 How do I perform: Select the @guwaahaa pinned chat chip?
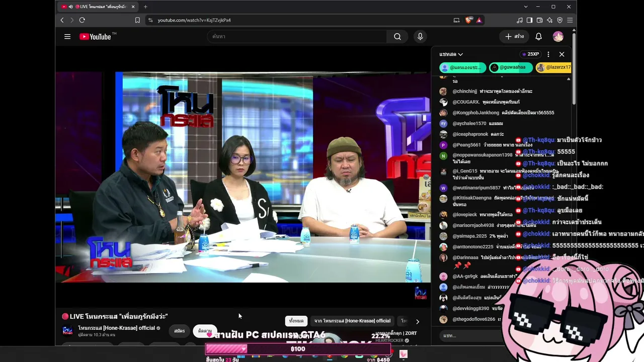511,67
